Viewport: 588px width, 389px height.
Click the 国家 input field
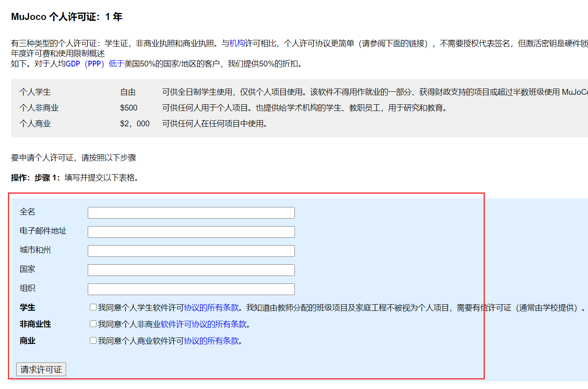tap(191, 270)
